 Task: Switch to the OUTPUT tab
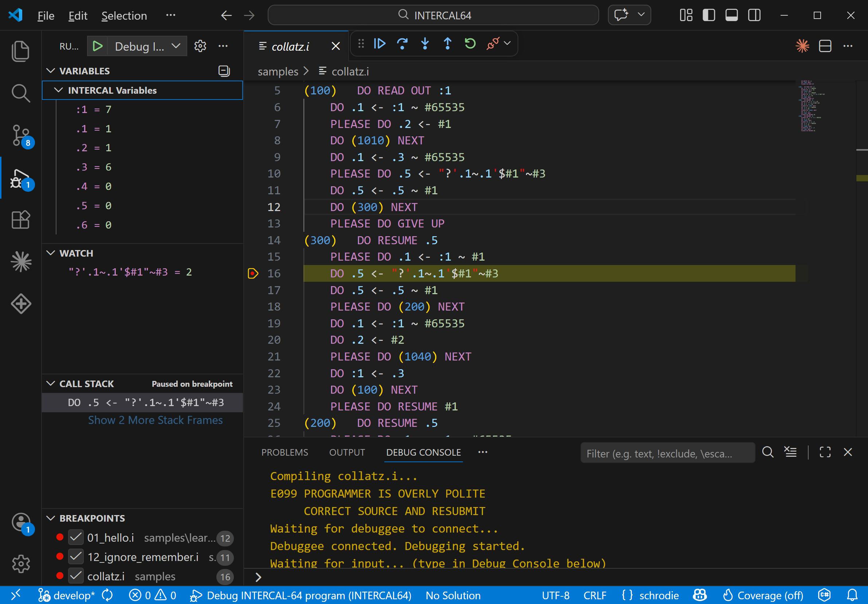pos(347,452)
